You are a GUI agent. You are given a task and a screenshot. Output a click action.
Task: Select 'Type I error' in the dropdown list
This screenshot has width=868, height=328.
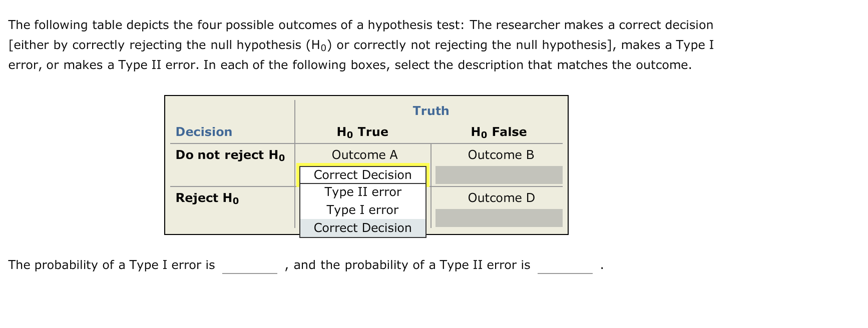click(x=362, y=209)
